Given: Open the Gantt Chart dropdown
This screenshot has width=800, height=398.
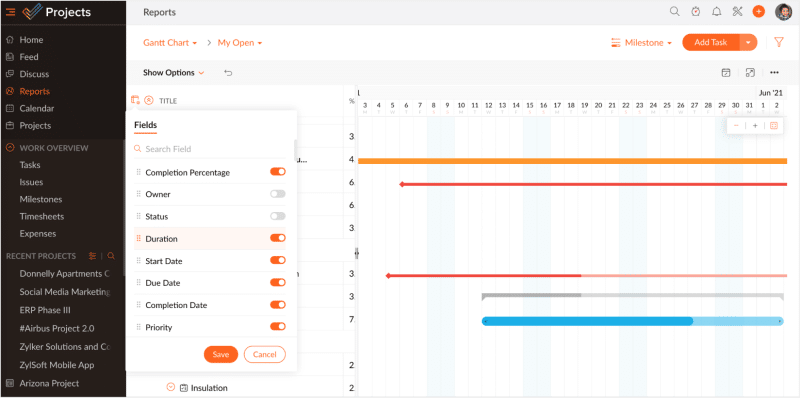Looking at the screenshot, I should (x=170, y=43).
